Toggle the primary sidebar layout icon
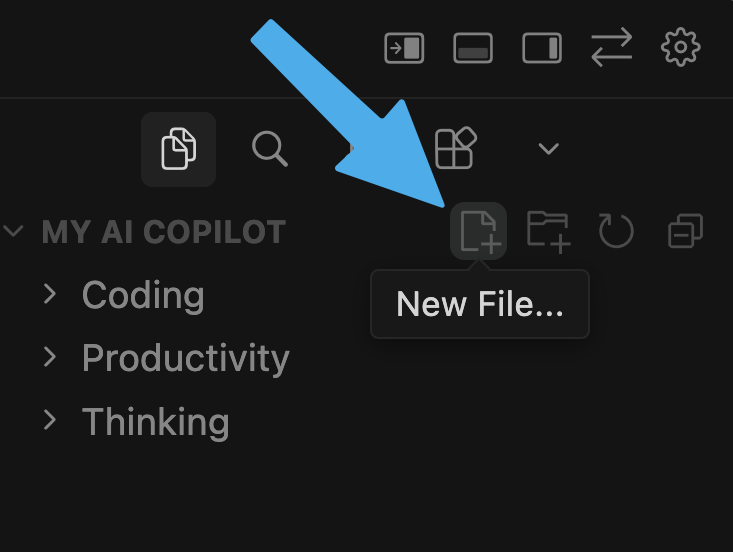The image size is (733, 552). (404, 48)
